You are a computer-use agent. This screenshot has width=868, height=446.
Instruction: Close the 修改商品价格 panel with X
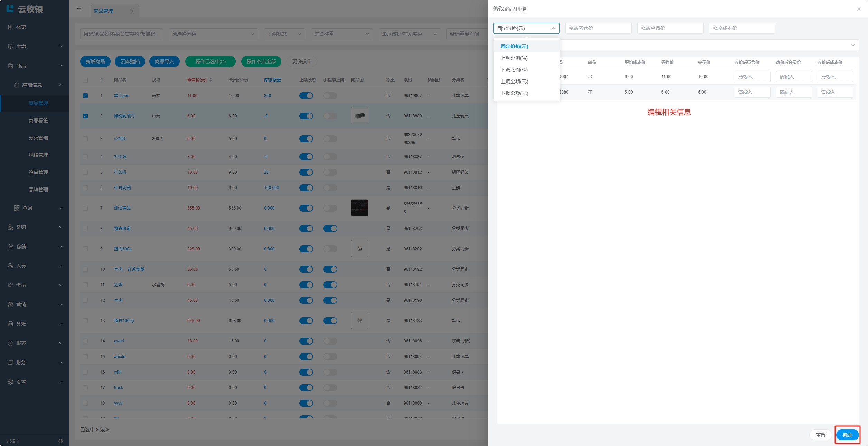point(859,9)
